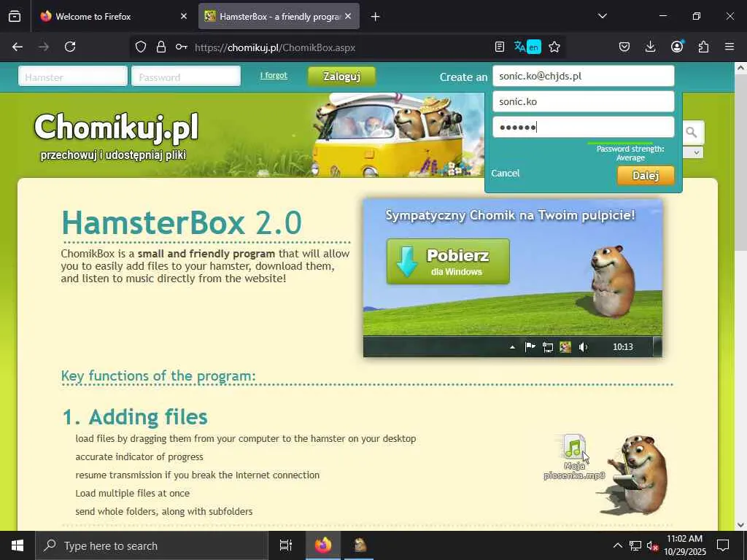Open Firefox application menu
The image size is (747, 560).
click(x=729, y=47)
